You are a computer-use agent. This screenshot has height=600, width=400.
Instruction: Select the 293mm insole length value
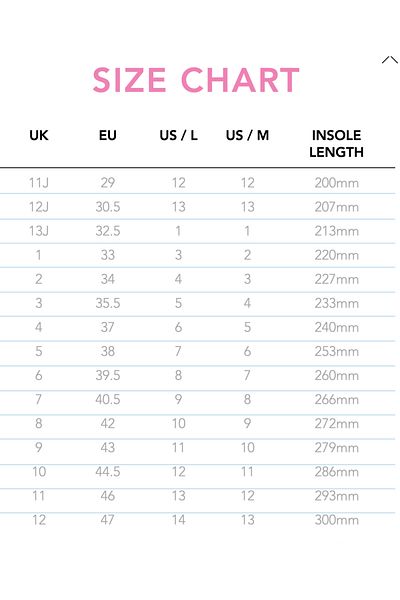pos(336,496)
